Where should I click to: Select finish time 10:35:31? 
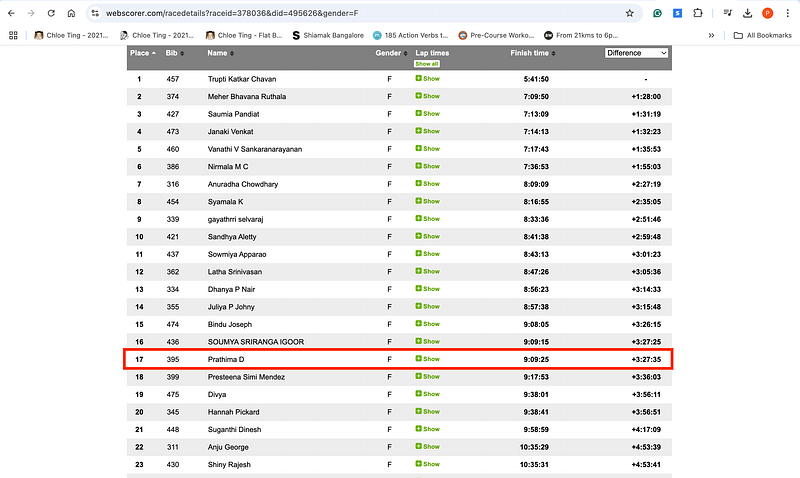point(534,465)
